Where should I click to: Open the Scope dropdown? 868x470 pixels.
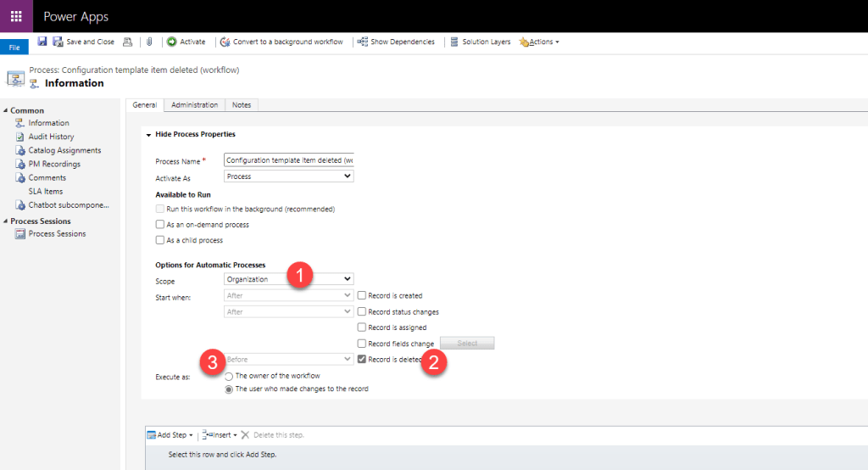pos(288,278)
